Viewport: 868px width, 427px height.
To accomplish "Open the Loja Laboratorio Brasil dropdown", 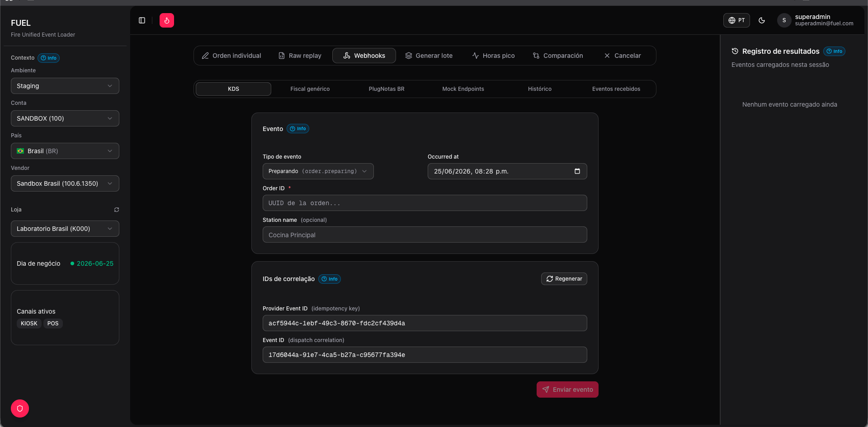I will (65, 229).
